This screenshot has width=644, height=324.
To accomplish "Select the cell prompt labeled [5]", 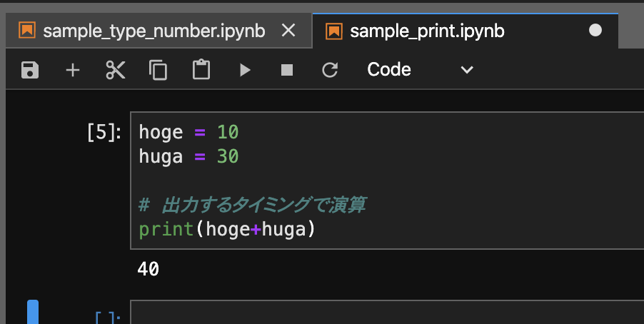I will click(x=104, y=133).
